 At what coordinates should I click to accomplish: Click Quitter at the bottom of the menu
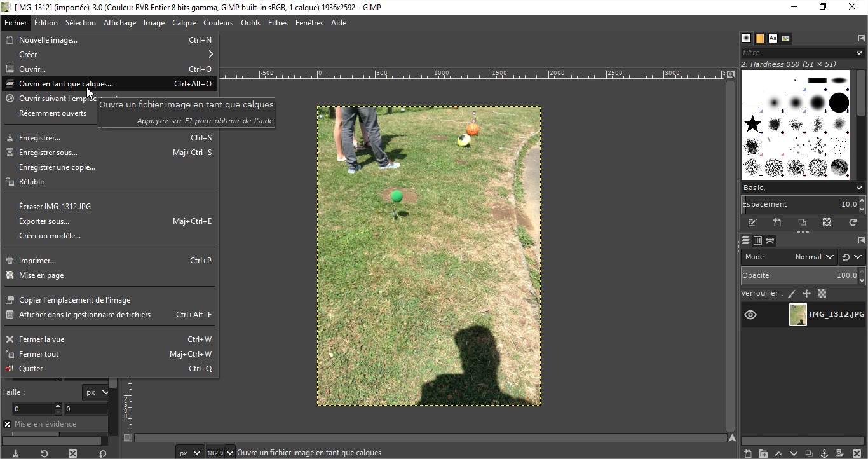(x=31, y=369)
